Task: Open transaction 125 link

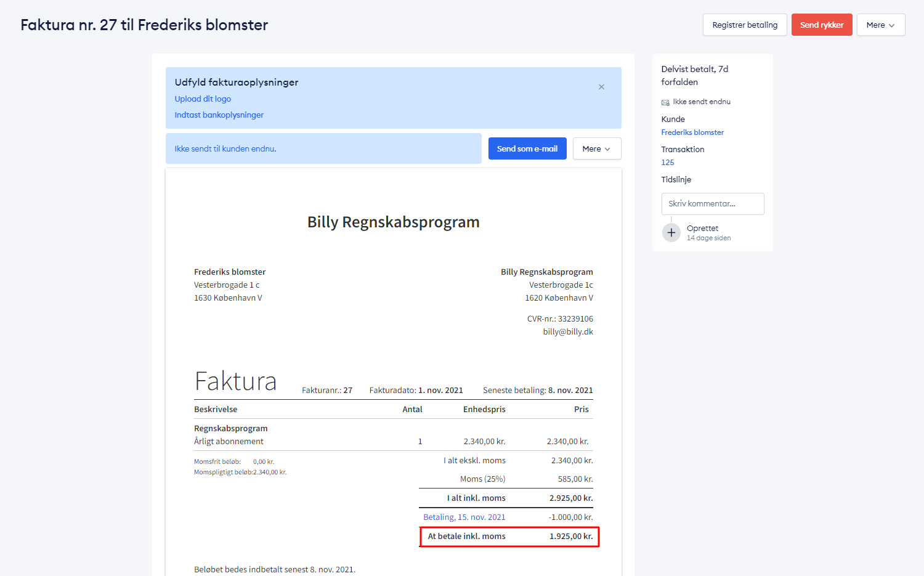Action: click(x=668, y=163)
